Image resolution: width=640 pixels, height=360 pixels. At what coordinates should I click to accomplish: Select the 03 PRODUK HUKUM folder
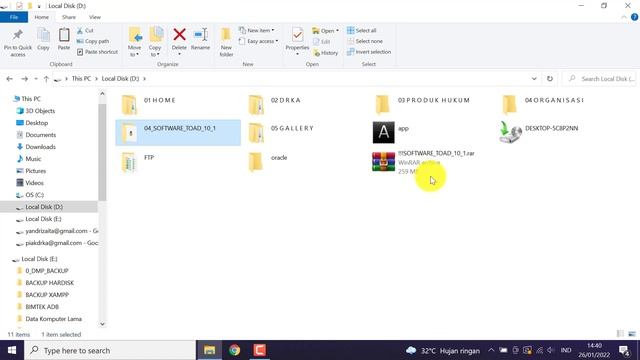(433, 104)
